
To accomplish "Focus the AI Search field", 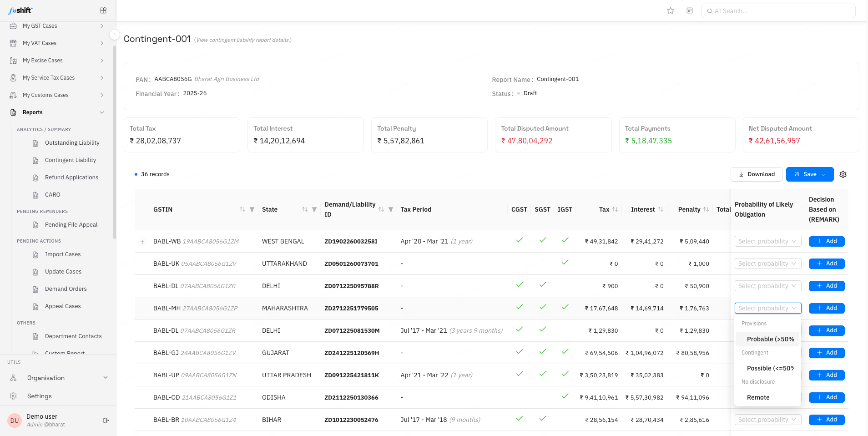I will click(778, 11).
